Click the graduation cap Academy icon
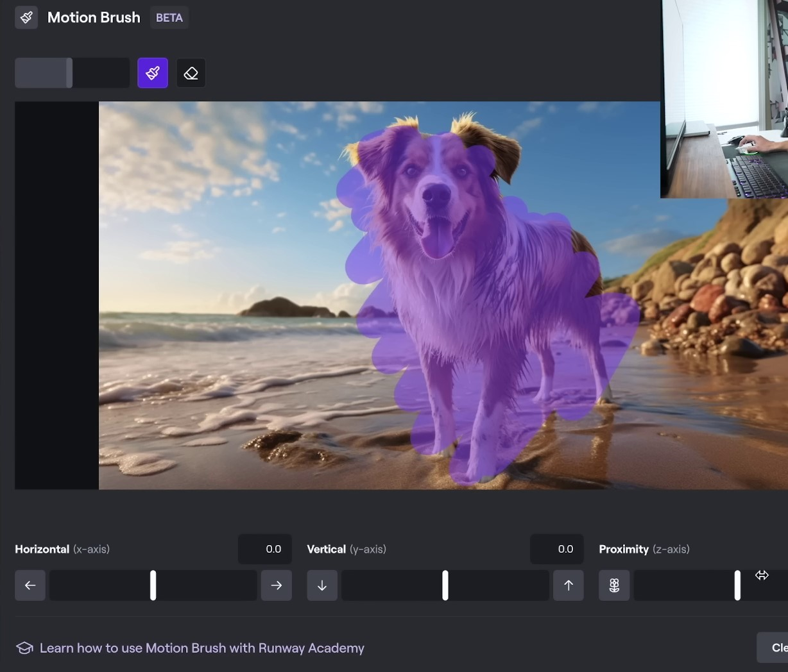This screenshot has width=788, height=672. pos(24,648)
